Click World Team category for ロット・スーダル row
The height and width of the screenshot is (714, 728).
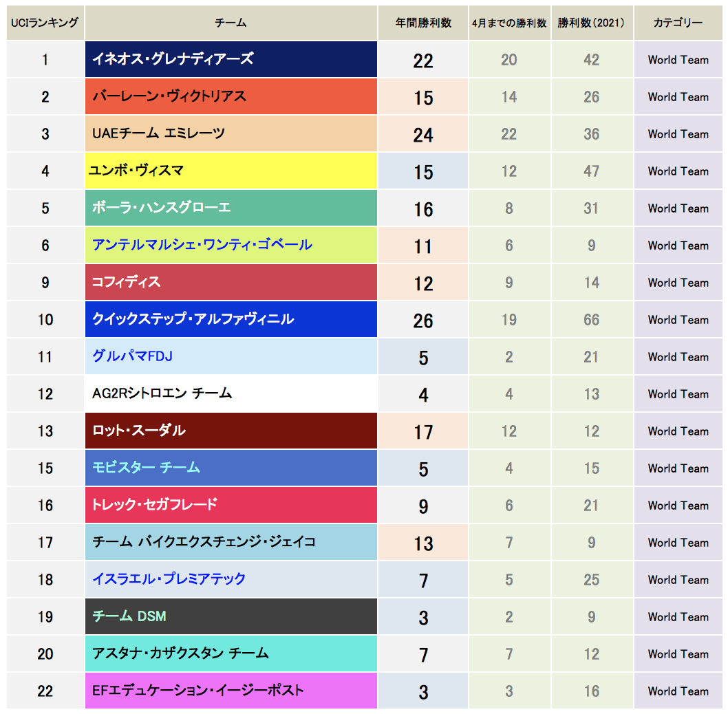[678, 431]
